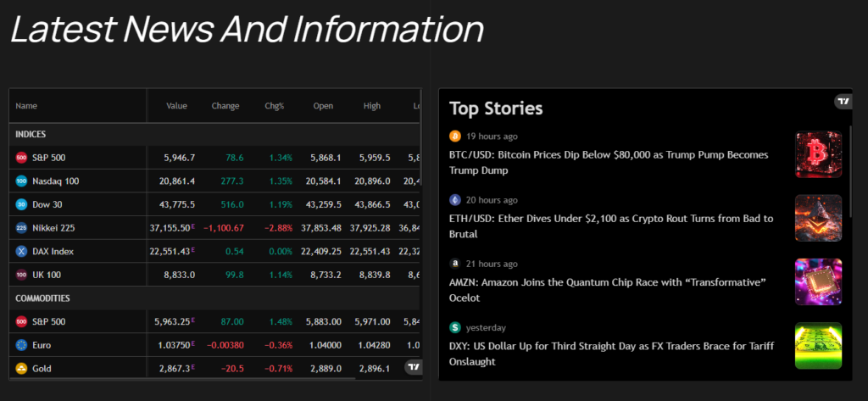Click the Gold commodity icon
The image size is (868, 401).
(22, 369)
